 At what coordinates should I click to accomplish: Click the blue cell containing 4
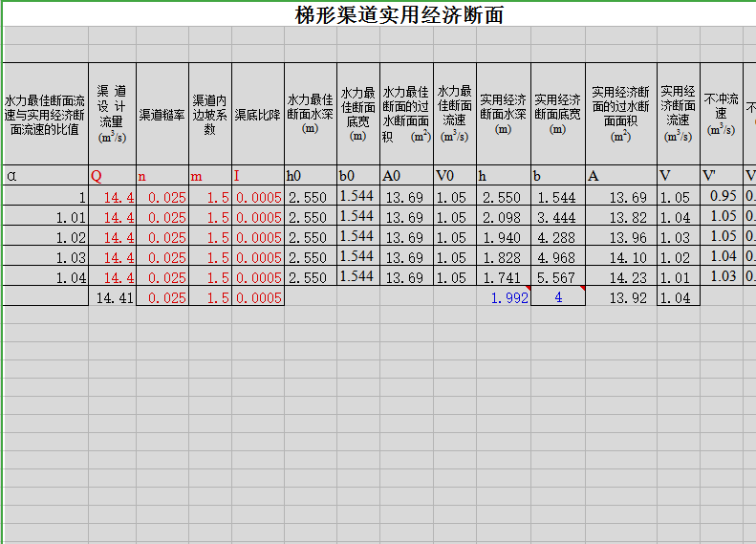(x=558, y=297)
